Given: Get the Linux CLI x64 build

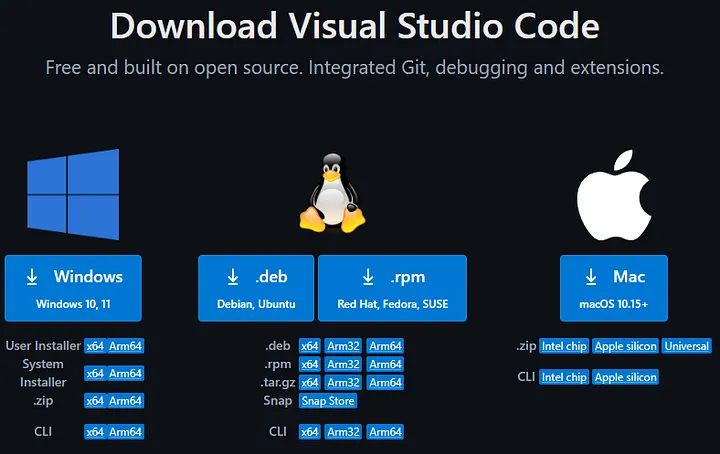Looking at the screenshot, I should pyautogui.click(x=309, y=432).
